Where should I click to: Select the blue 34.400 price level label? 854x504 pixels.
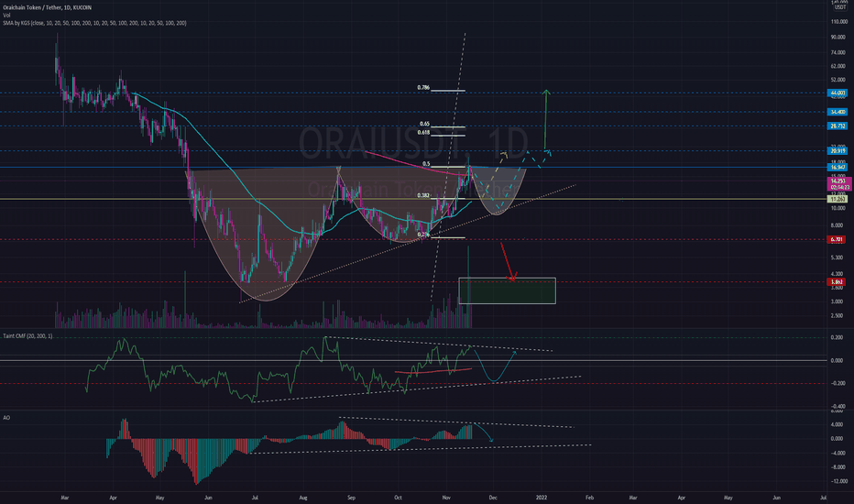tap(838, 112)
